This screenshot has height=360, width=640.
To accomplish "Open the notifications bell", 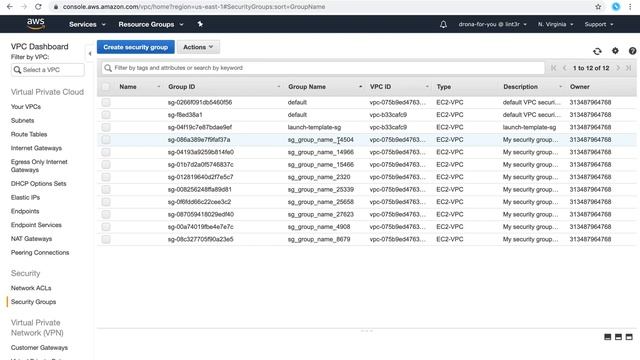I will 443,24.
